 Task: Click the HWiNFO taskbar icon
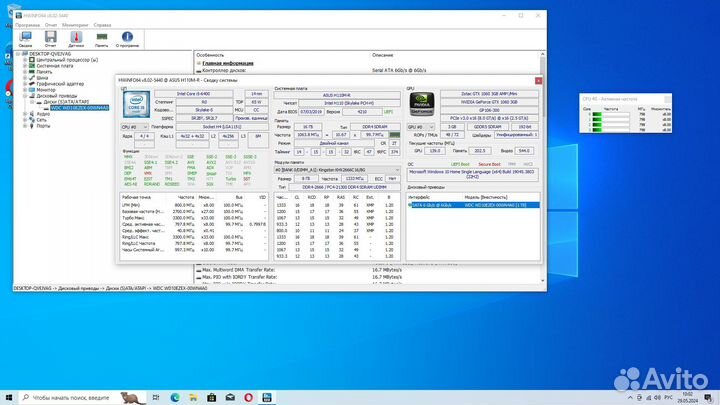coord(267,397)
